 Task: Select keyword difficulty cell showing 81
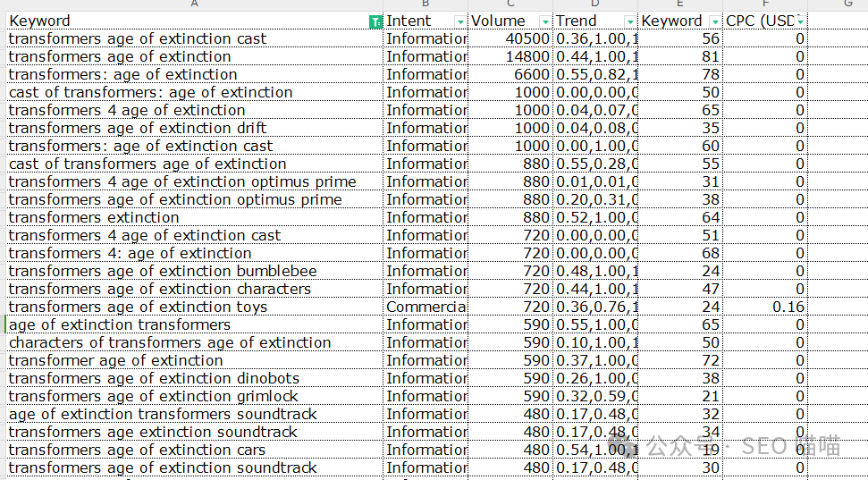(x=680, y=56)
